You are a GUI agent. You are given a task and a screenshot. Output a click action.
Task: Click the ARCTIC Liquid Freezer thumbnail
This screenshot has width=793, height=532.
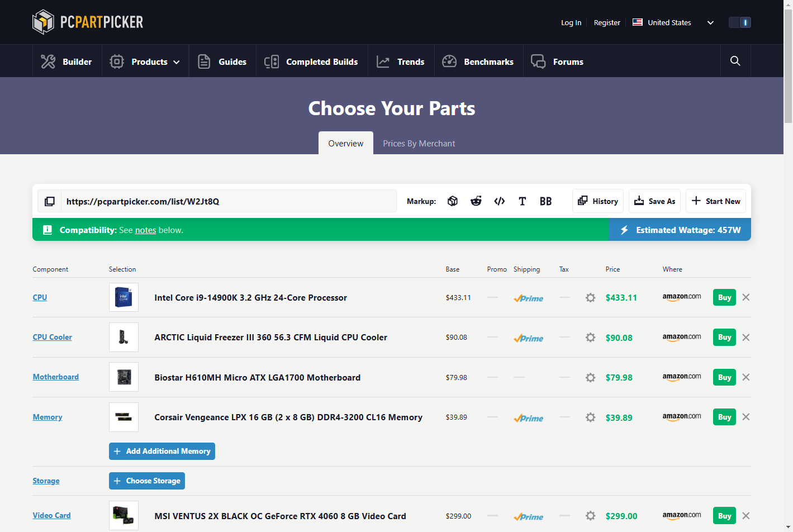[124, 337]
